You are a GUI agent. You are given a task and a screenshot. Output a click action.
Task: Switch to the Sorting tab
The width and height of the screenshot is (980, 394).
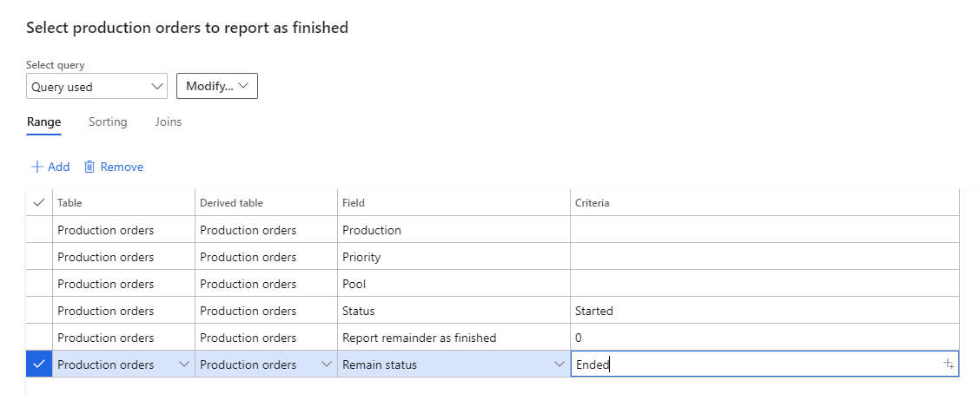click(108, 122)
